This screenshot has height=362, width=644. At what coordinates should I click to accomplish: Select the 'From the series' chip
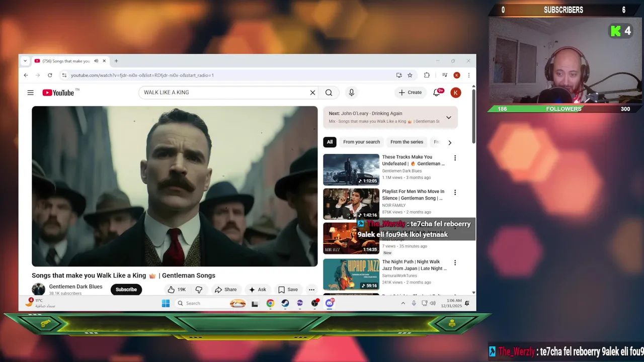[x=407, y=142]
